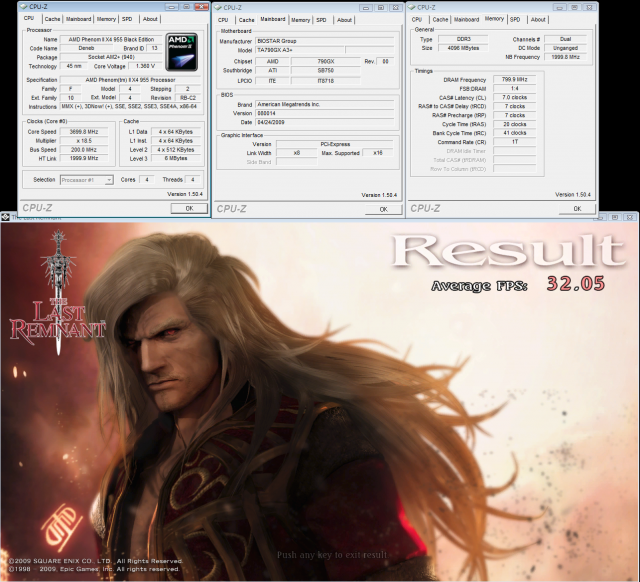The width and height of the screenshot is (640, 582).
Task: Click the BIOS date 04/24/2009 field
Action: (x=325, y=122)
